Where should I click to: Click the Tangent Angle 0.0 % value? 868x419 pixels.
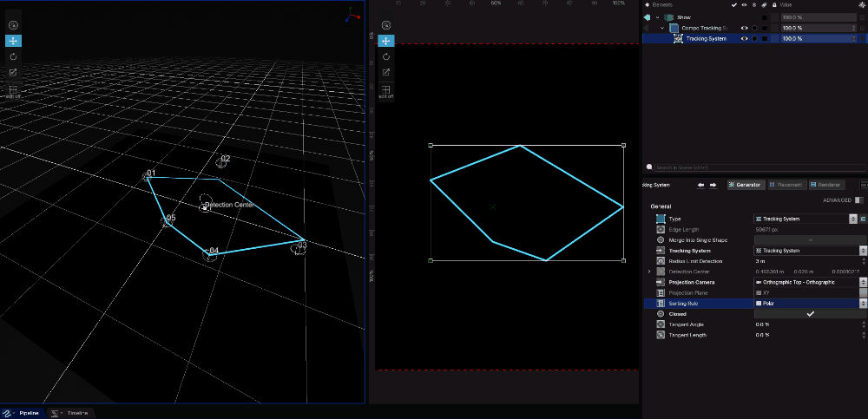click(763, 324)
